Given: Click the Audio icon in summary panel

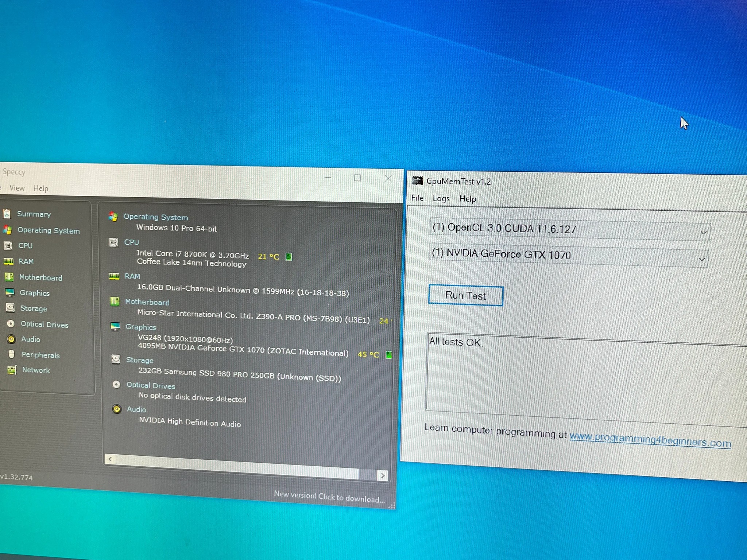Looking at the screenshot, I should (x=117, y=409).
